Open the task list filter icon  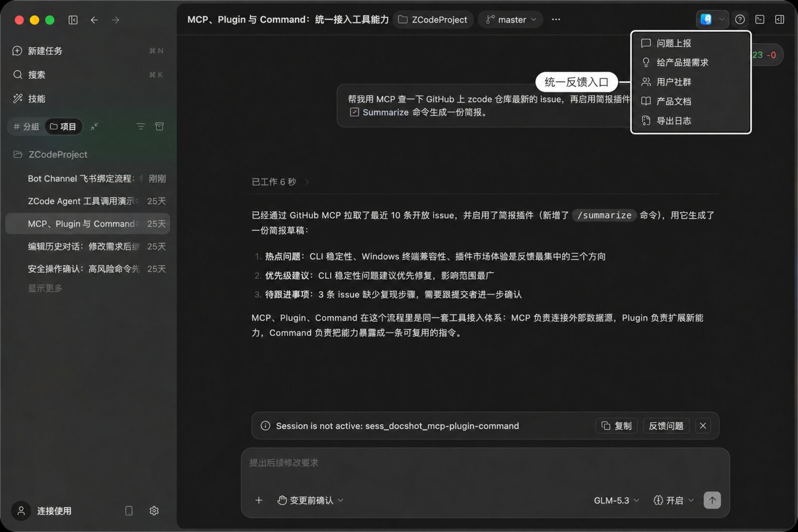point(141,127)
